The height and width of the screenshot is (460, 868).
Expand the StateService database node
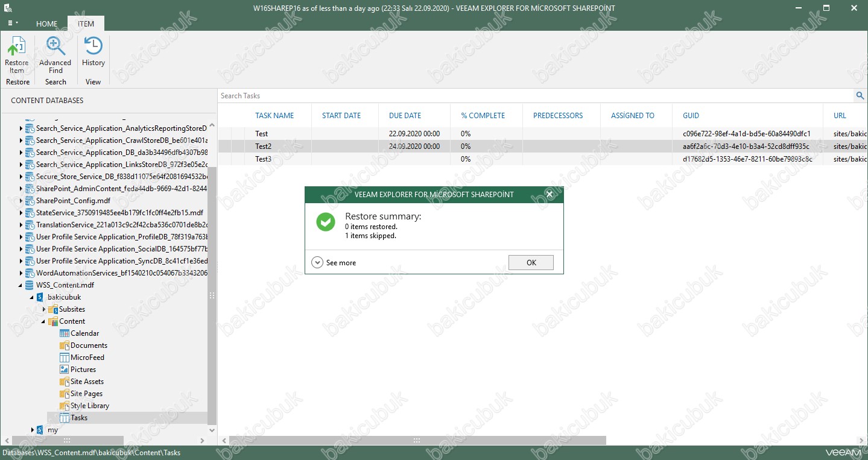point(21,213)
